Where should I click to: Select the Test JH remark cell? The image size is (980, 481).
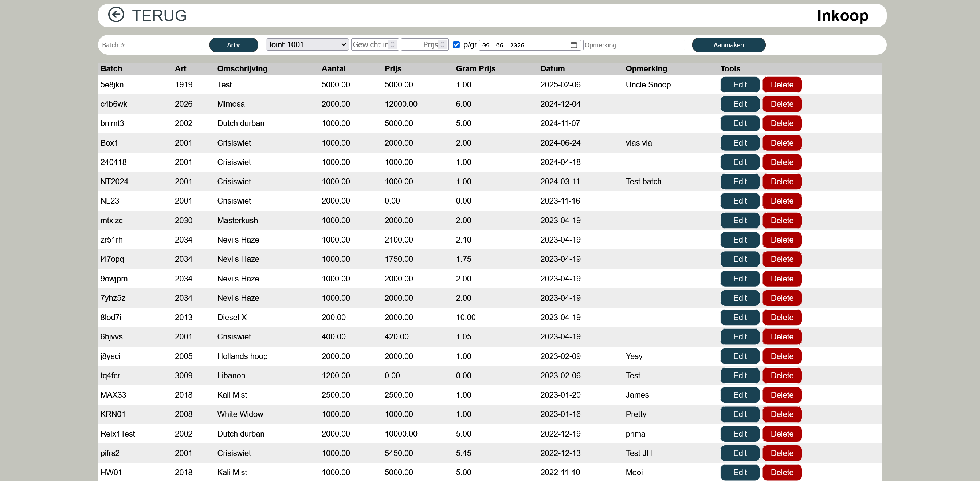point(639,453)
